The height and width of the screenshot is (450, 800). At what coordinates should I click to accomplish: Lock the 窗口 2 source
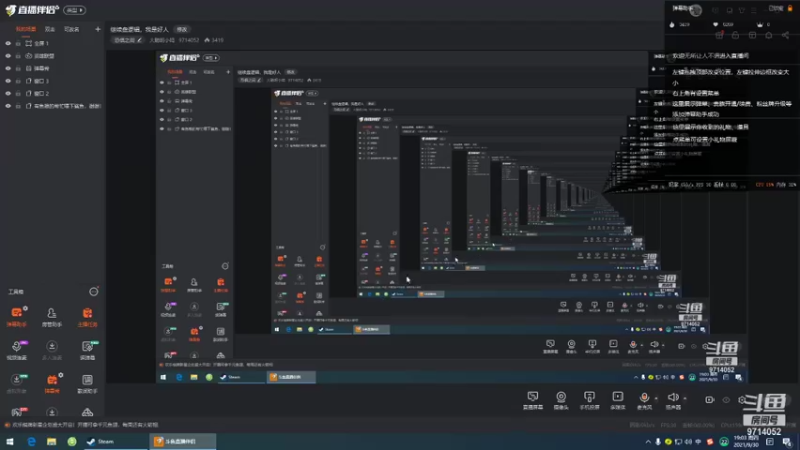18,93
